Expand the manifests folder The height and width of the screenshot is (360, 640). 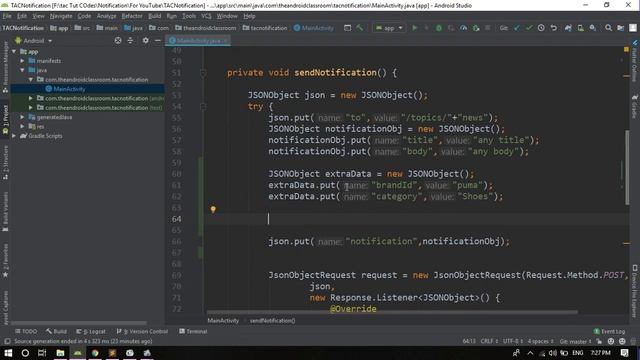(x=22, y=61)
